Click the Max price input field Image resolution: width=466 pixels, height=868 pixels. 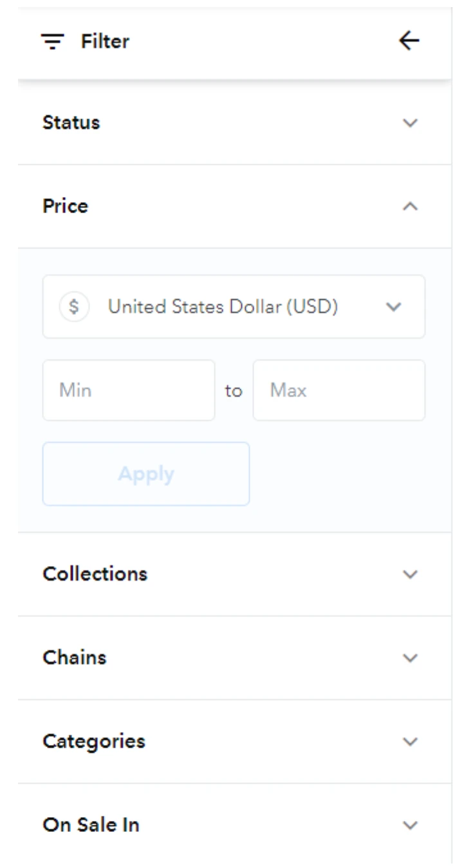339,390
